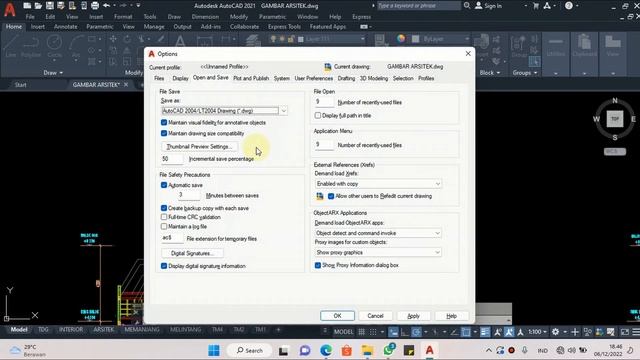The height and width of the screenshot is (360, 640).
Task: Expand the Block panel flyout
Action: [489, 73]
